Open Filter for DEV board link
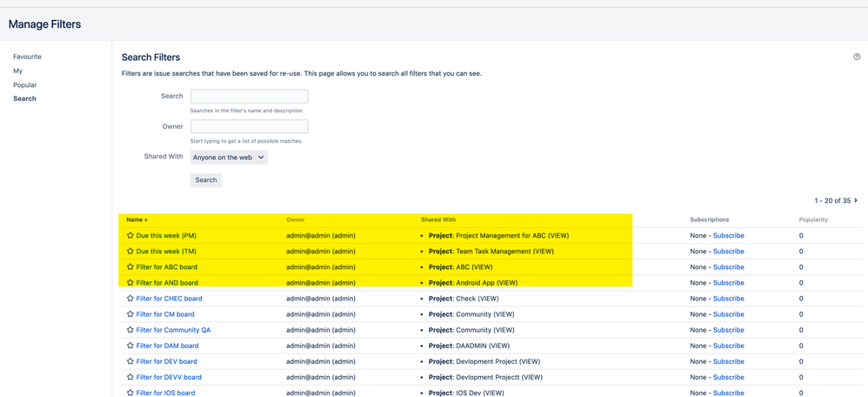 click(167, 361)
